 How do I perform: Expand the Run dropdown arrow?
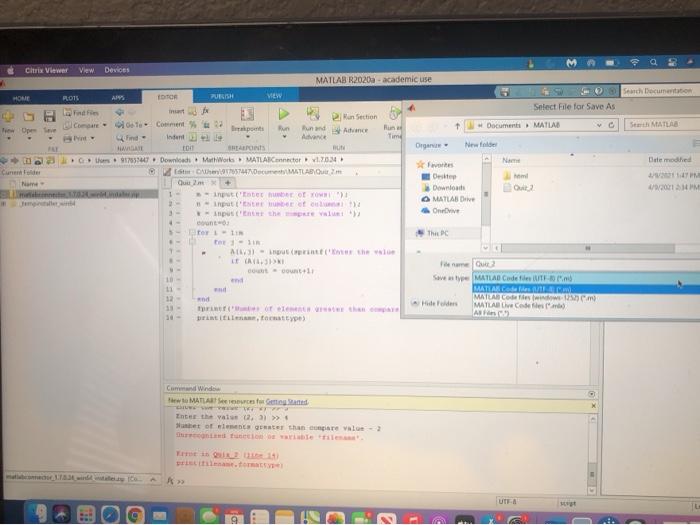coord(284,136)
